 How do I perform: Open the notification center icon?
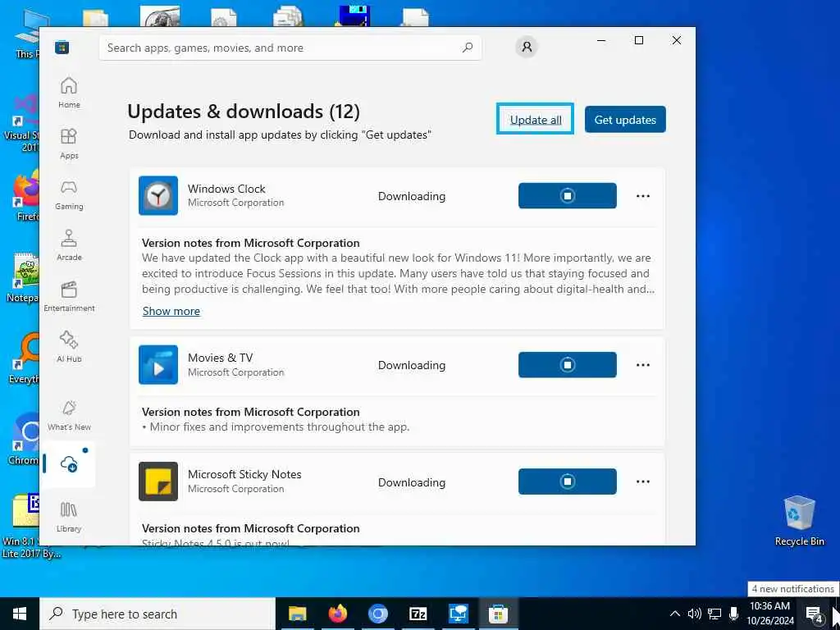[814, 614]
